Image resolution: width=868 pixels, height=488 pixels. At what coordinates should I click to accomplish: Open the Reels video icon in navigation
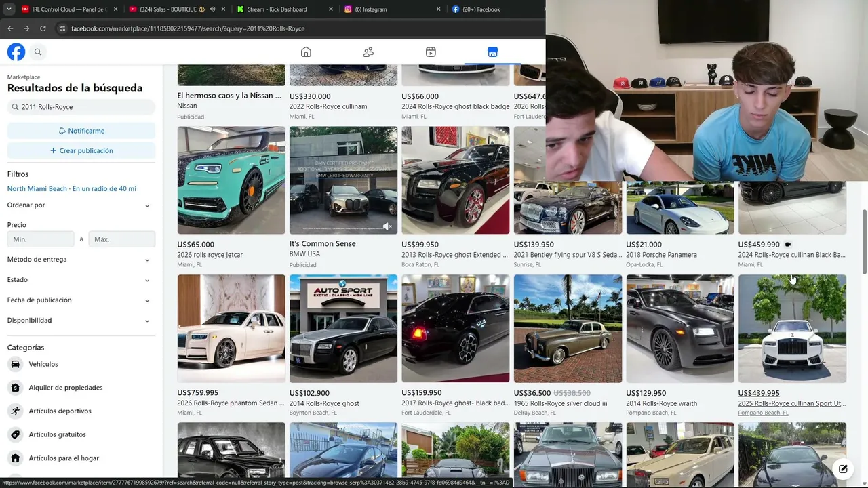tap(431, 52)
